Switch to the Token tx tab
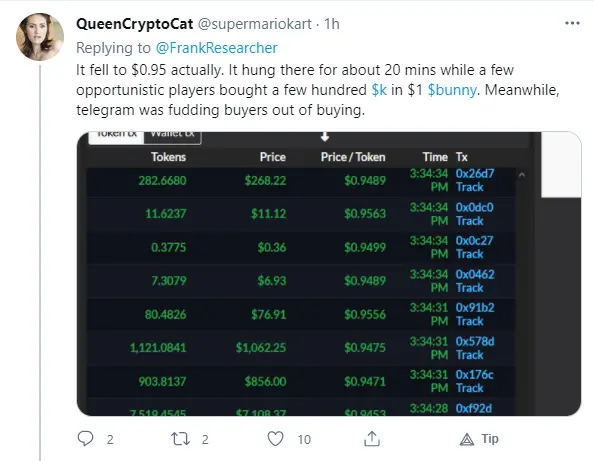 click(x=117, y=137)
